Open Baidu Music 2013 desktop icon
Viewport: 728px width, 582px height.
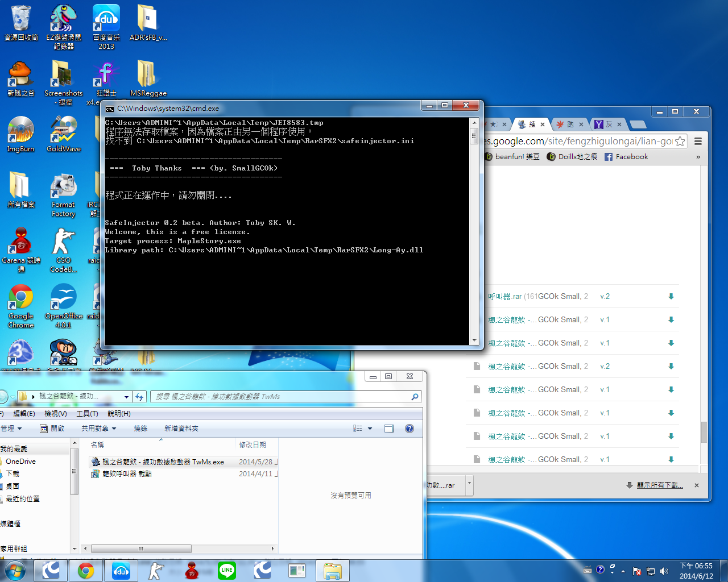tap(106, 26)
